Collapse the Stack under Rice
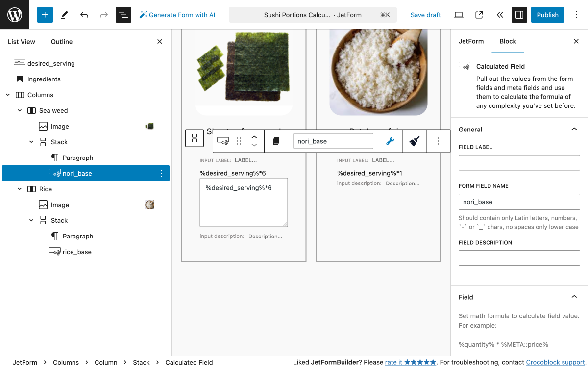Screen dimensions: 588x368 coord(31,220)
